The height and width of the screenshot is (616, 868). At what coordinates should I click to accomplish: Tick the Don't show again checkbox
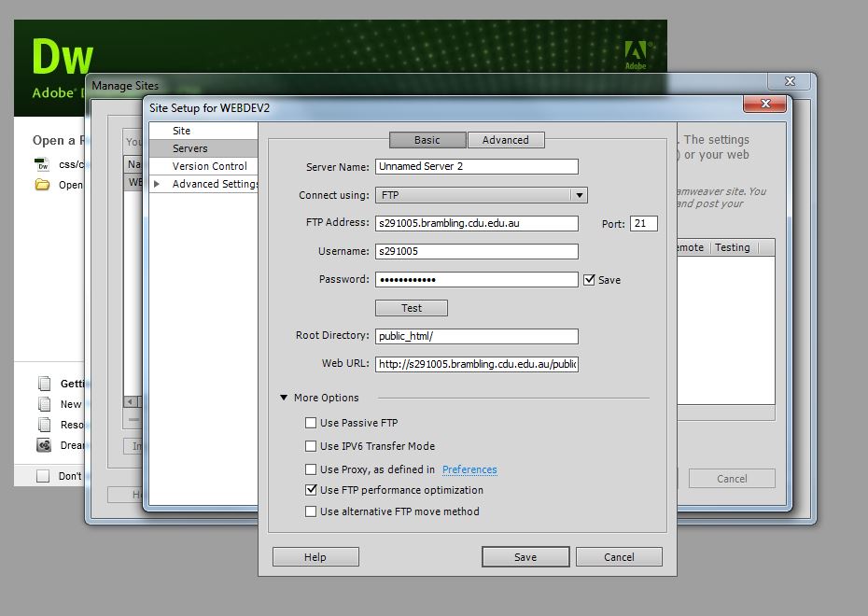coord(43,476)
